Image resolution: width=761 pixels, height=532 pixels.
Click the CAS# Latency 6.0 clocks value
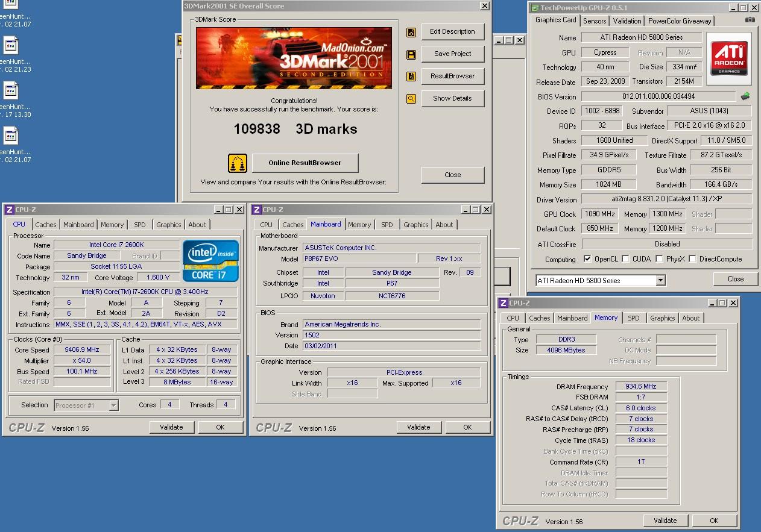point(642,408)
